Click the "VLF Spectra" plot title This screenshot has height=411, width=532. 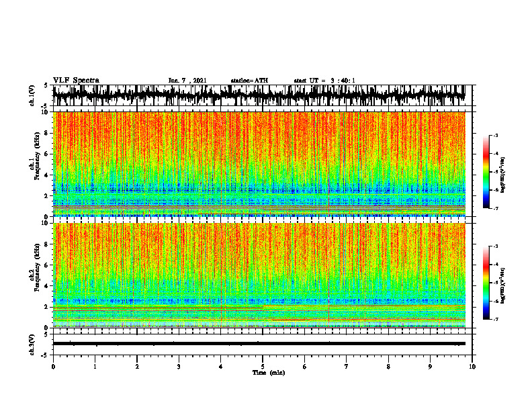pos(76,81)
